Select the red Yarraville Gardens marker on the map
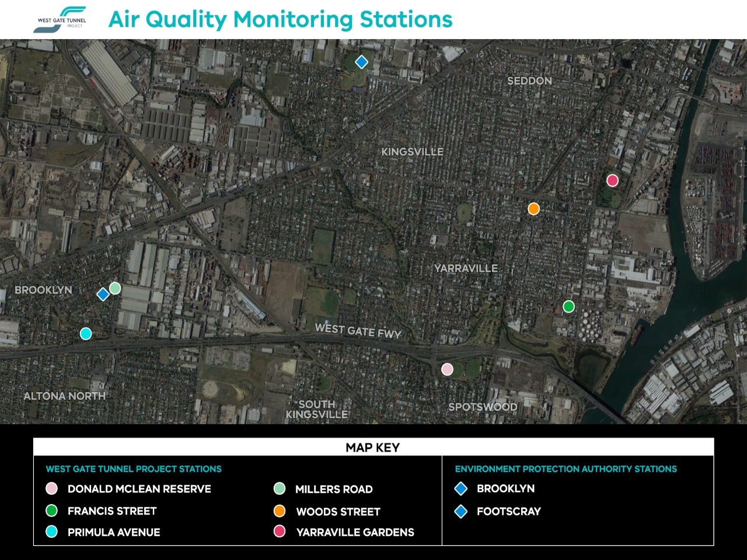This screenshot has width=747, height=560. [x=612, y=180]
